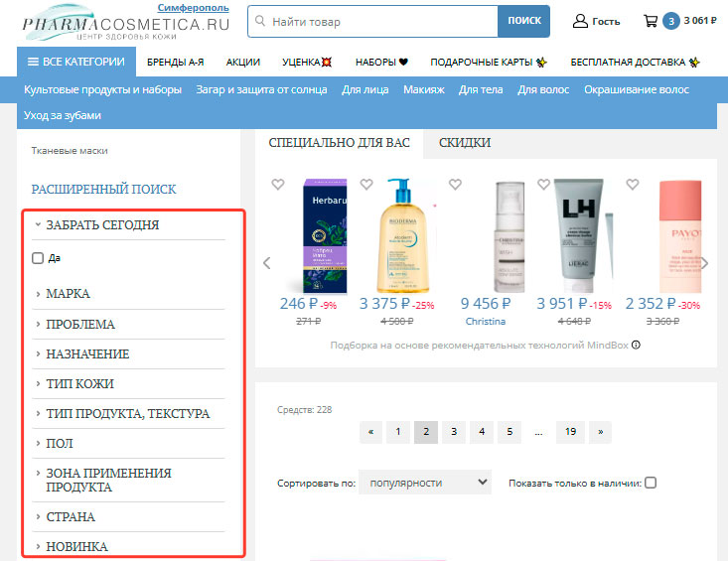Click the 'Christina' brand link

(x=486, y=321)
